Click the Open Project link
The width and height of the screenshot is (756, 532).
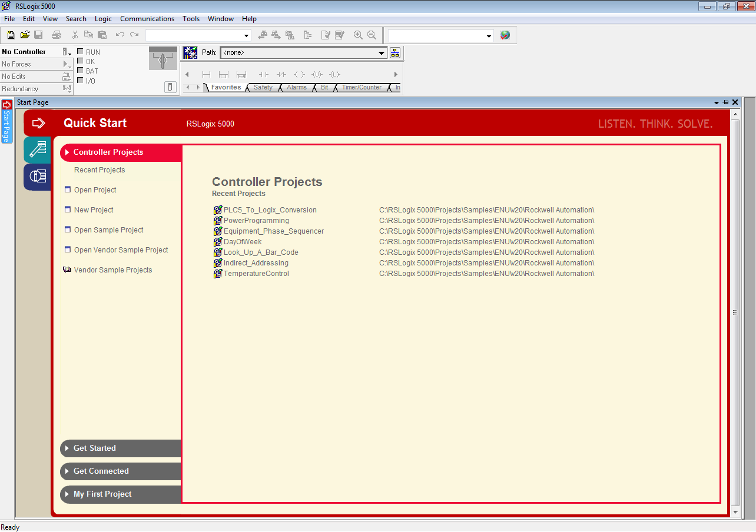tap(95, 190)
